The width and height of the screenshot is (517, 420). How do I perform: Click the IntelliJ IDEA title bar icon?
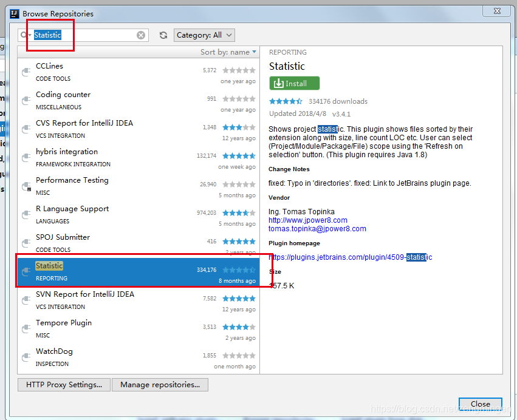14,13
